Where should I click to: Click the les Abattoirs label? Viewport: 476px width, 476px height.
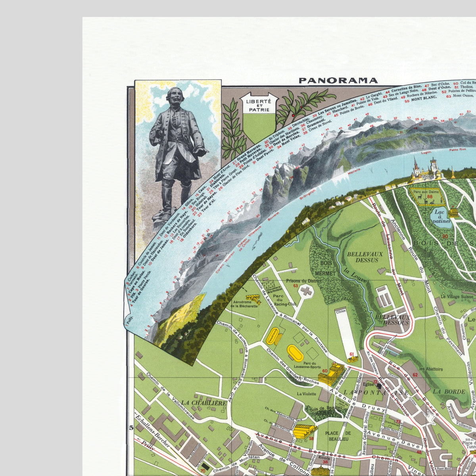pos(431,369)
